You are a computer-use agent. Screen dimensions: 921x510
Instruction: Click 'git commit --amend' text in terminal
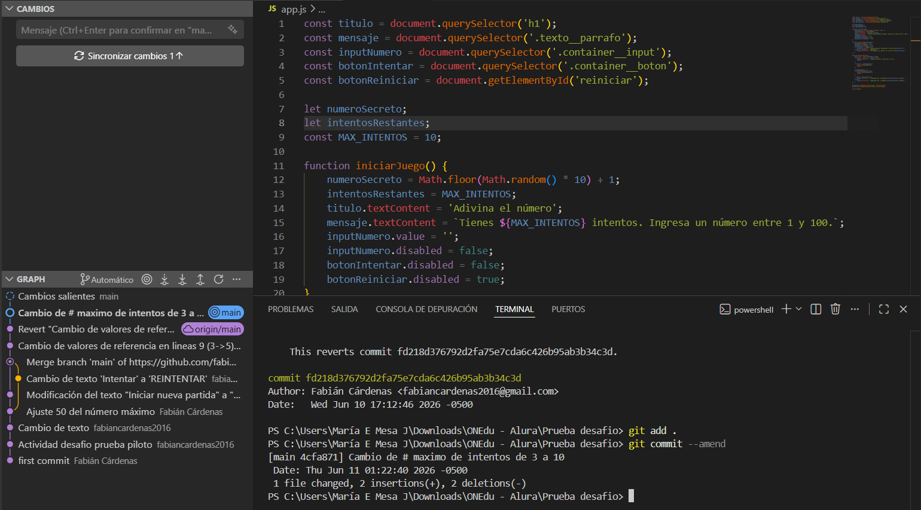pyautogui.click(x=677, y=444)
